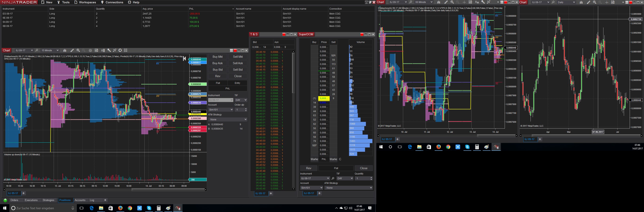Show data box in the Daily chart

pyautogui.click(x=613, y=2)
